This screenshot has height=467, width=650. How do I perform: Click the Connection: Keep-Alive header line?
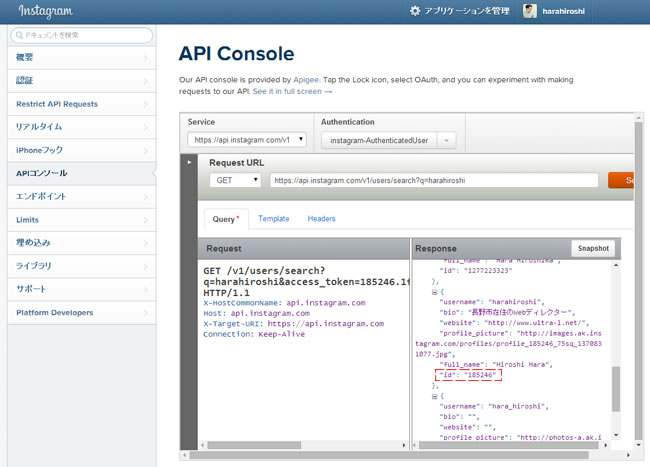point(254,334)
